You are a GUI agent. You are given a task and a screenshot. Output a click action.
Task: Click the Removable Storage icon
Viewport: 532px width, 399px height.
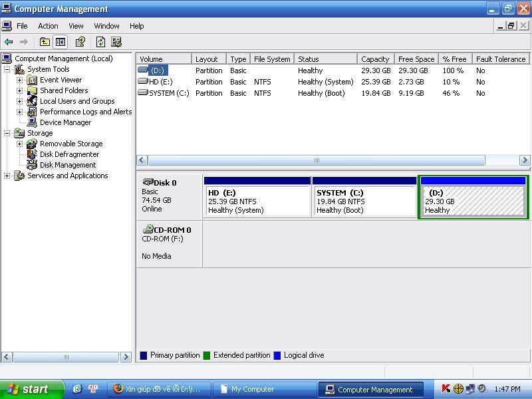click(x=32, y=144)
